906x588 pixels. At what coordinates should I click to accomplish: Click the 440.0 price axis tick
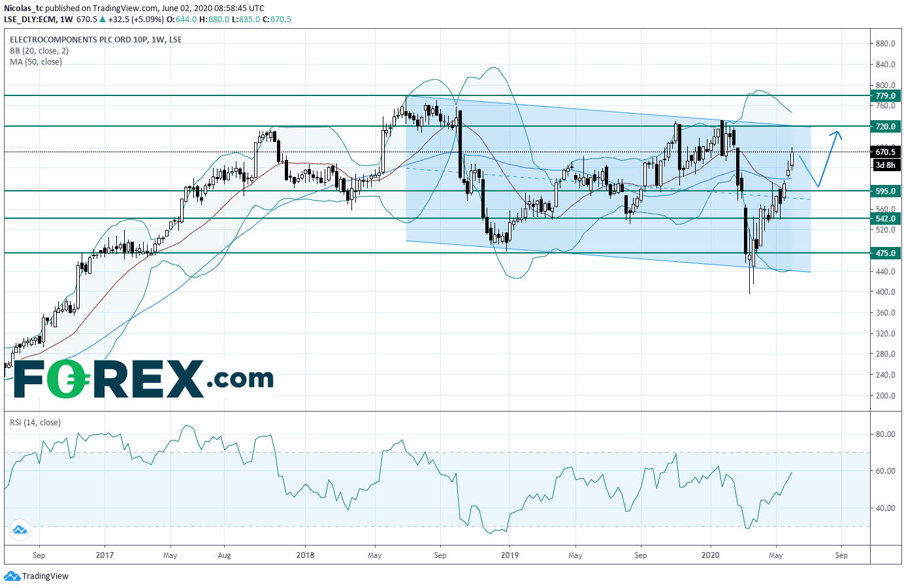tap(886, 272)
